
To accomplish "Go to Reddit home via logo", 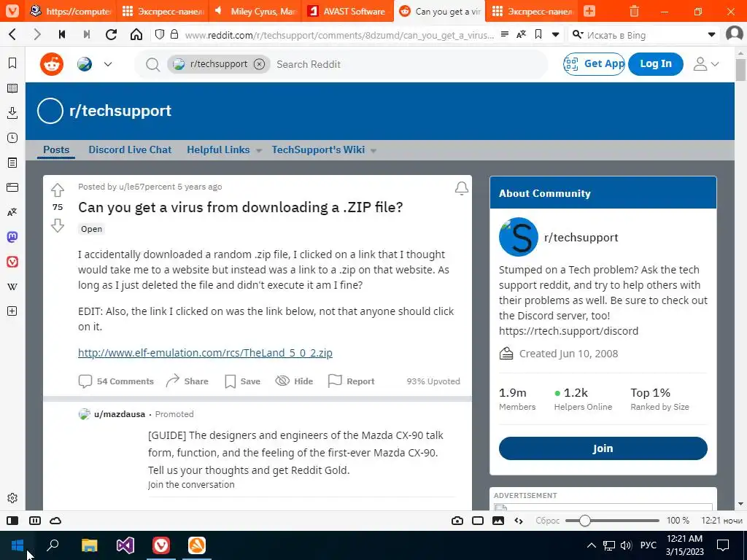I will pos(52,64).
